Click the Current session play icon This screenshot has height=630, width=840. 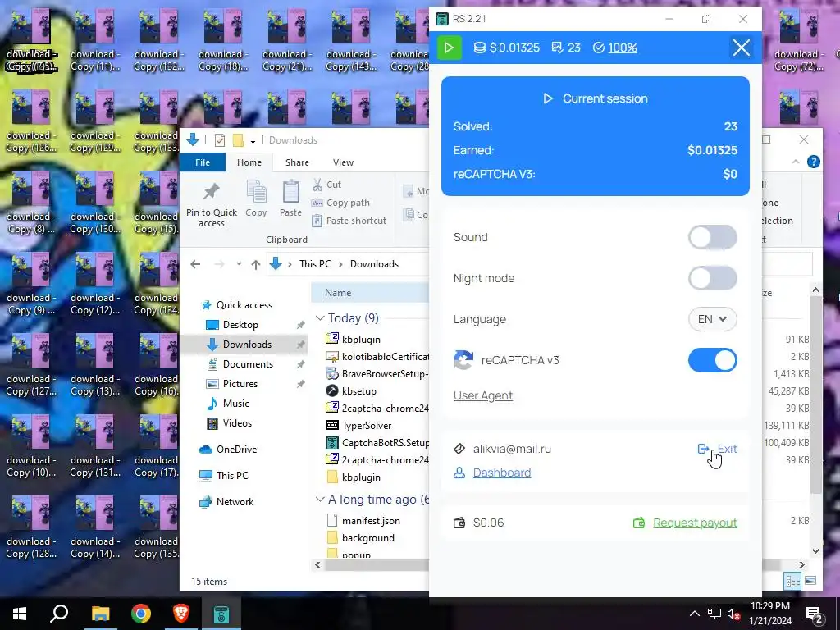(547, 98)
